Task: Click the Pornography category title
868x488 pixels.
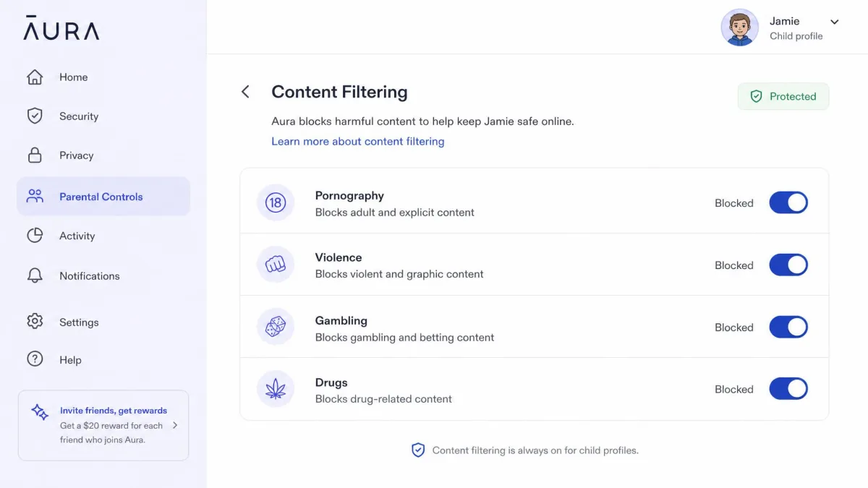Action: [x=349, y=195]
